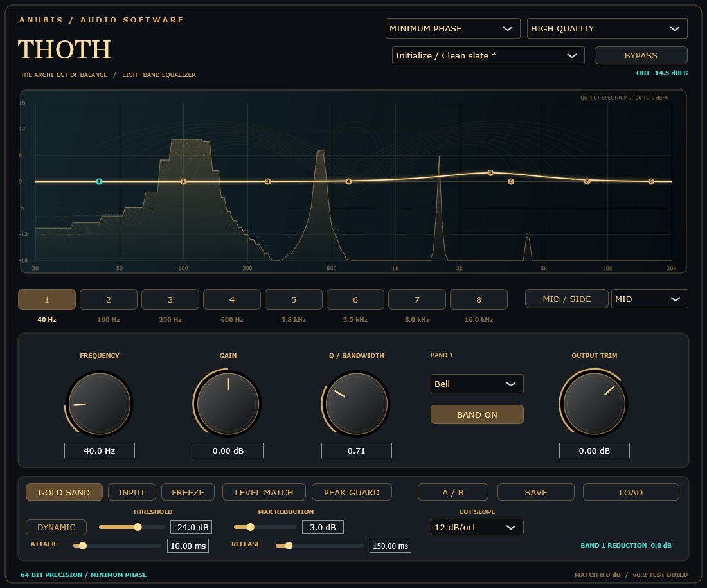Click the Frequency knob
Viewport: 707px width, 588px height.
click(x=100, y=404)
